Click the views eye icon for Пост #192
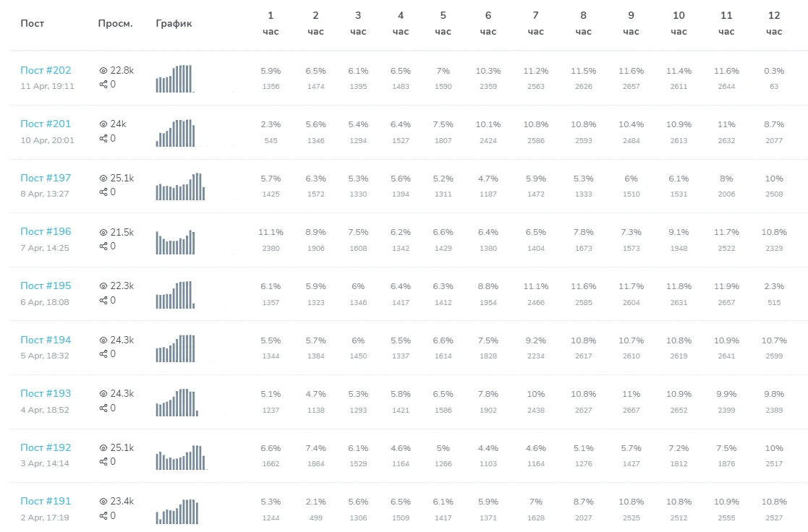This screenshot has width=808, height=532. click(103, 447)
